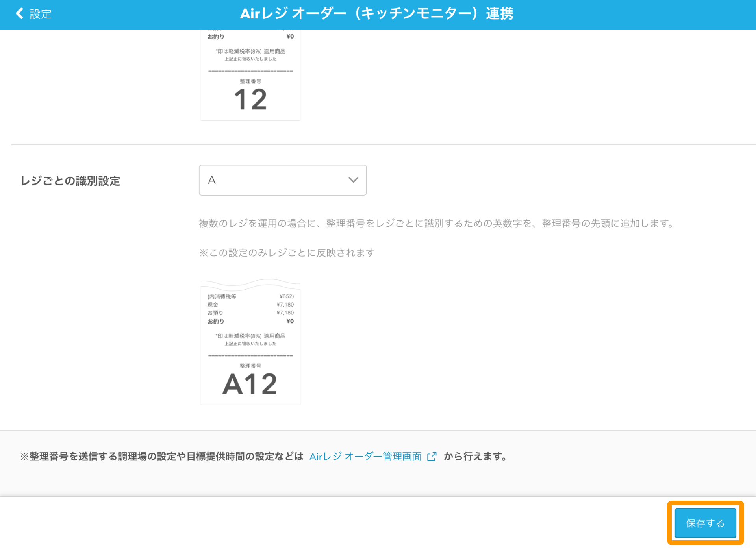Click the dropdown chevron arrow beside A

[353, 180]
